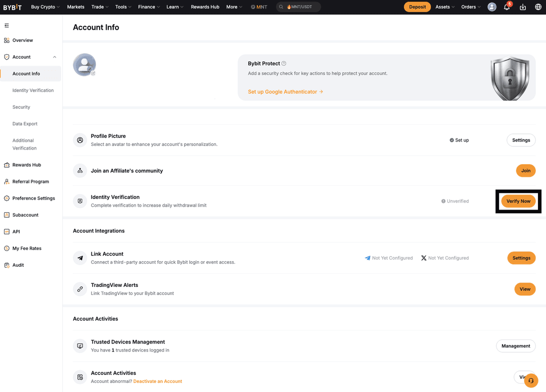Open the customer support headset chat
The image size is (546, 392).
pos(531,380)
